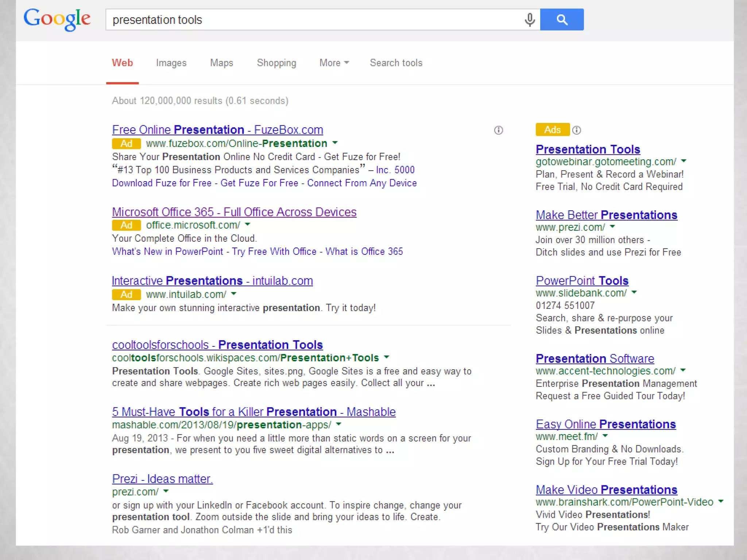This screenshot has height=560, width=747.
Task: Open the Mashable Killer Presentation result
Action: tap(253, 412)
